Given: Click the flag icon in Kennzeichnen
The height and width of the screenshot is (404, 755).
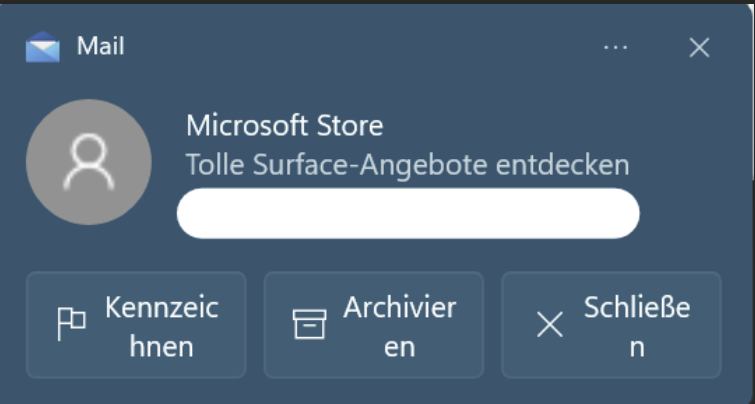Looking at the screenshot, I should (71, 325).
